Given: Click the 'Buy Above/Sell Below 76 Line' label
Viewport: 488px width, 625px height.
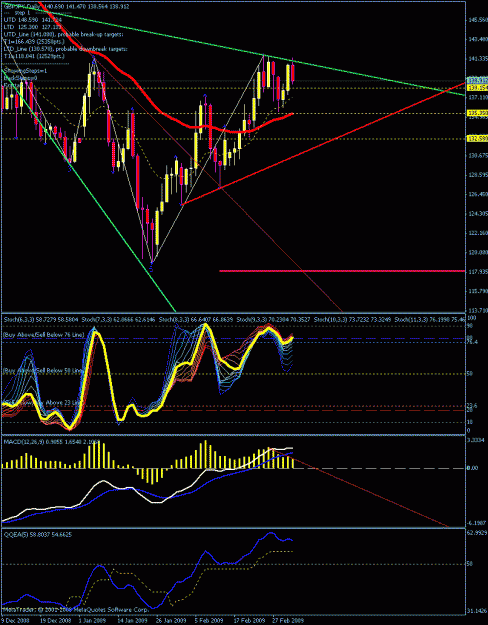Looking at the screenshot, I should coord(43,336).
